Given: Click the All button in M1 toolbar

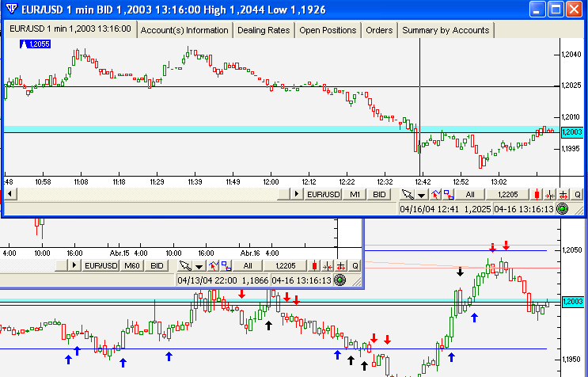Looking at the screenshot, I should [470, 194].
